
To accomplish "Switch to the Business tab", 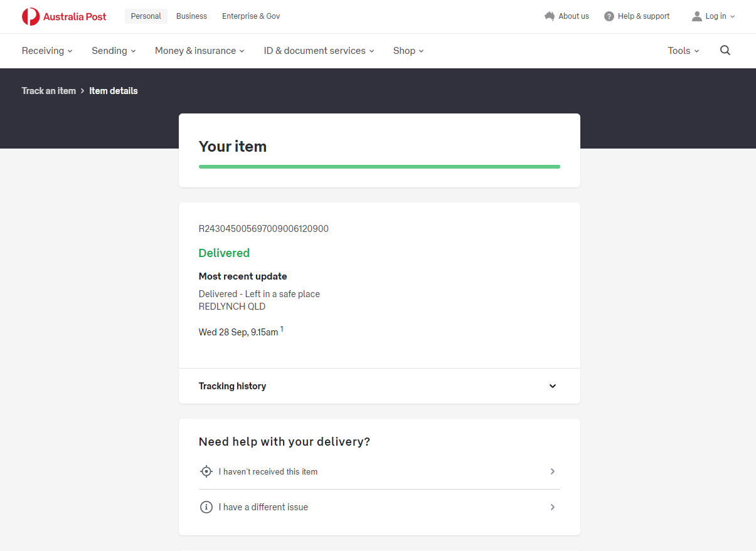I will point(191,16).
